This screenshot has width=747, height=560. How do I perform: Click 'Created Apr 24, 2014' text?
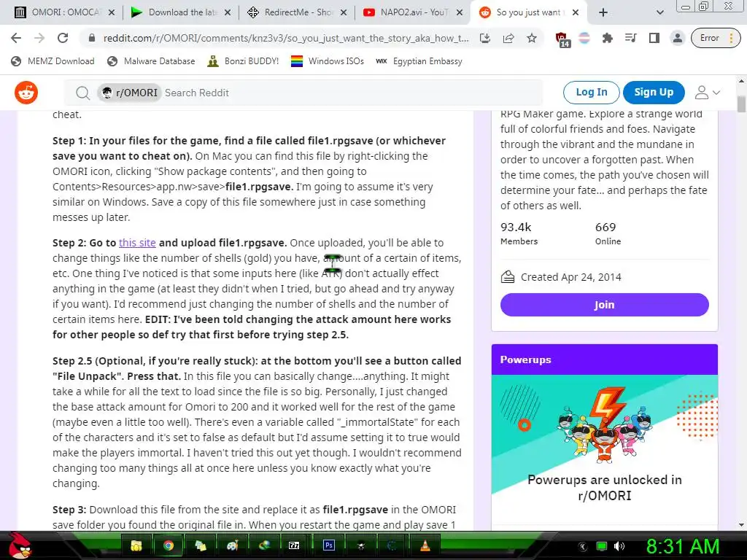570,277
